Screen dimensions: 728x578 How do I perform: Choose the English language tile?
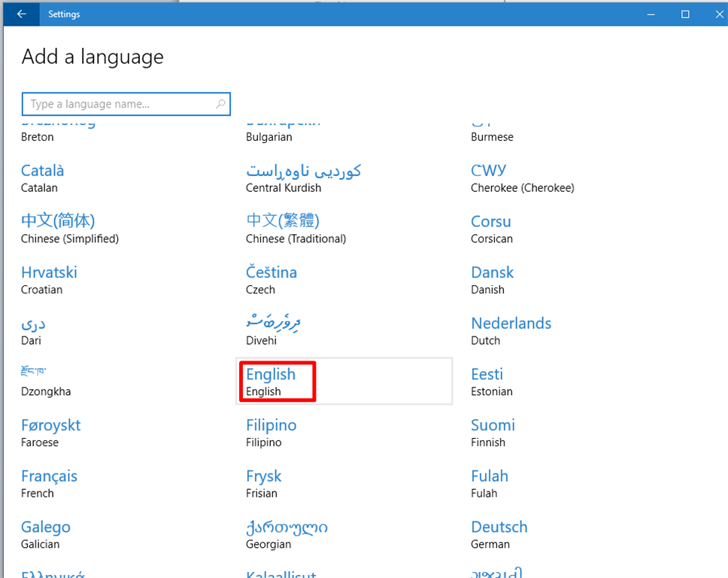(x=344, y=382)
